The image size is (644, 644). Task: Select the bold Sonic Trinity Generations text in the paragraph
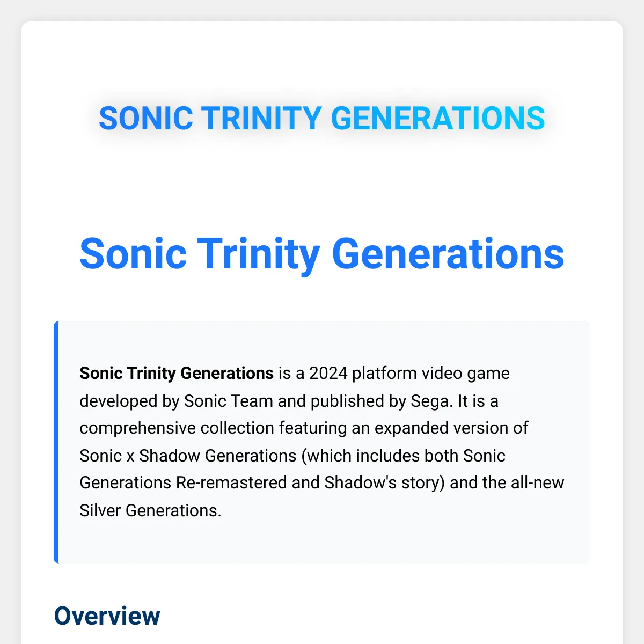click(x=177, y=373)
